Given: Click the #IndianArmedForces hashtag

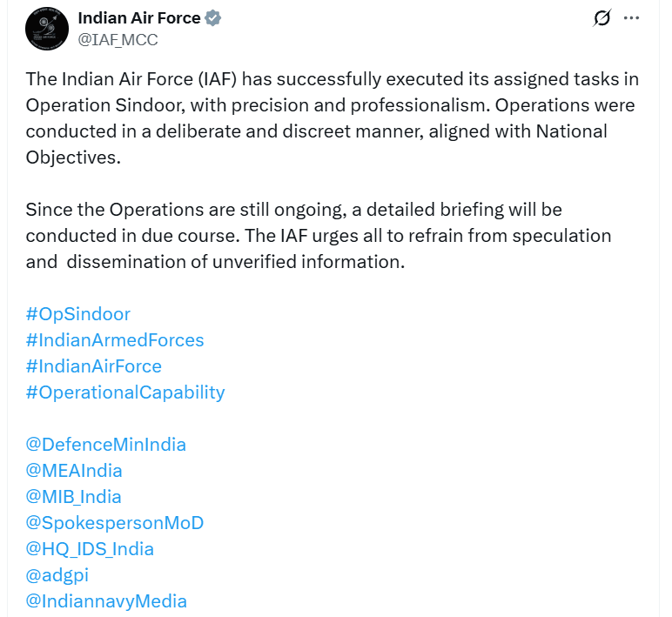Looking at the screenshot, I should pos(115,340).
